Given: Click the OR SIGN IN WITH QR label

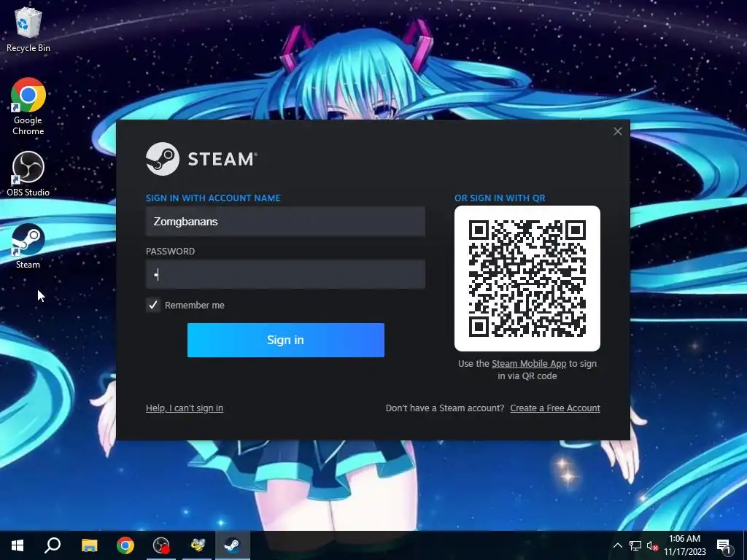Looking at the screenshot, I should [500, 198].
